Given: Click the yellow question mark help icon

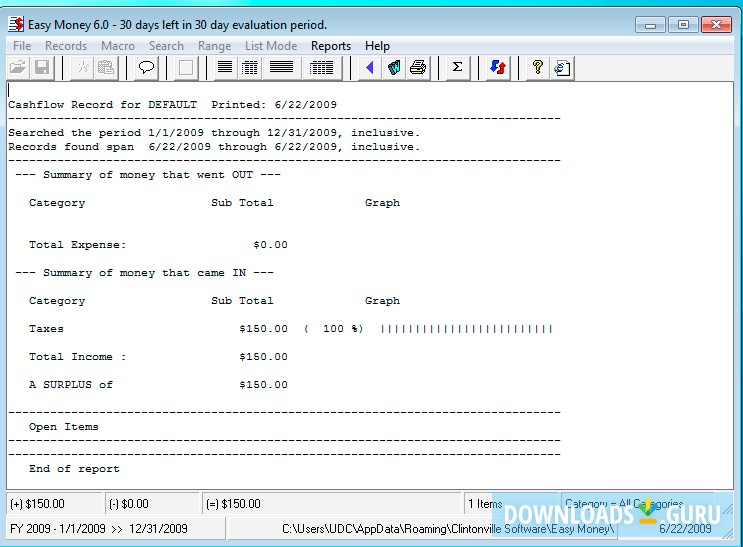Looking at the screenshot, I should click(537, 67).
